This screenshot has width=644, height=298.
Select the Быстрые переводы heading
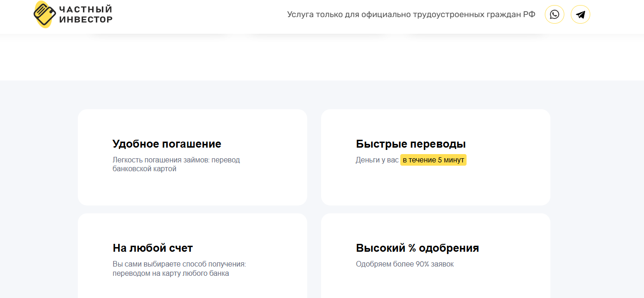pyautogui.click(x=410, y=144)
